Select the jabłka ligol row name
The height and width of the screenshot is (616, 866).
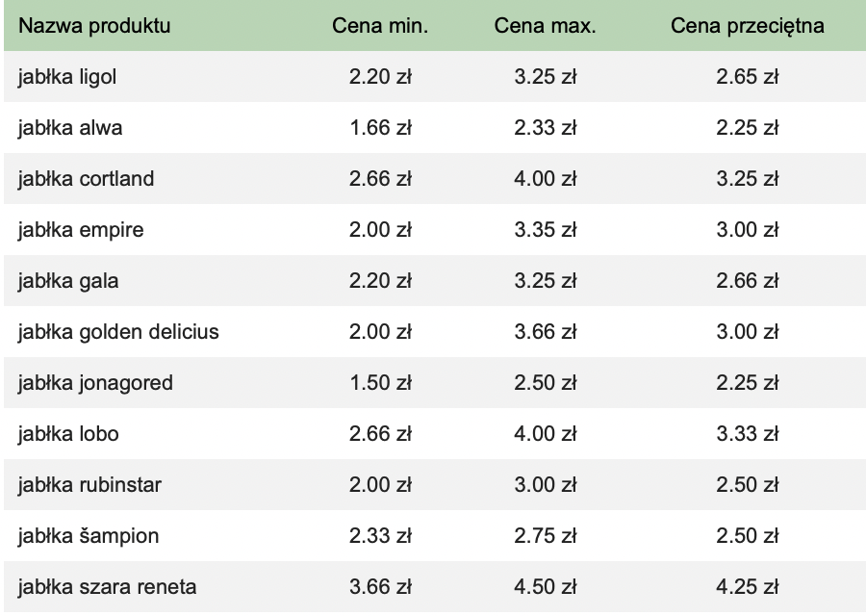tap(66, 77)
